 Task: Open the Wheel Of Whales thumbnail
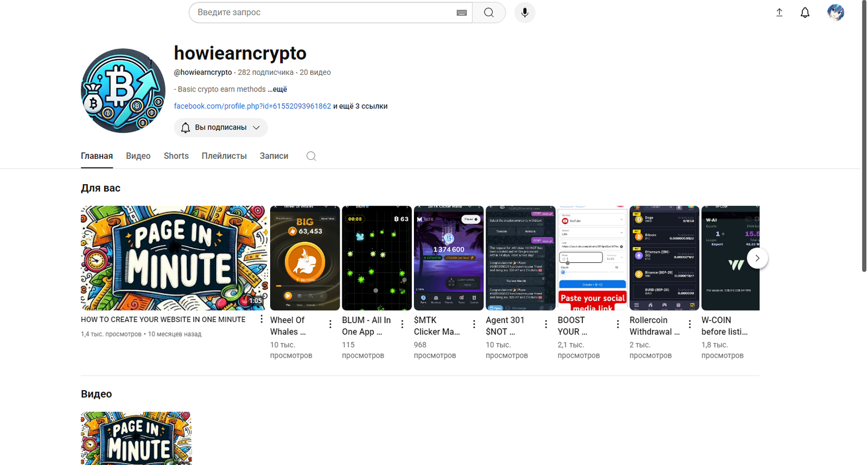[305, 258]
